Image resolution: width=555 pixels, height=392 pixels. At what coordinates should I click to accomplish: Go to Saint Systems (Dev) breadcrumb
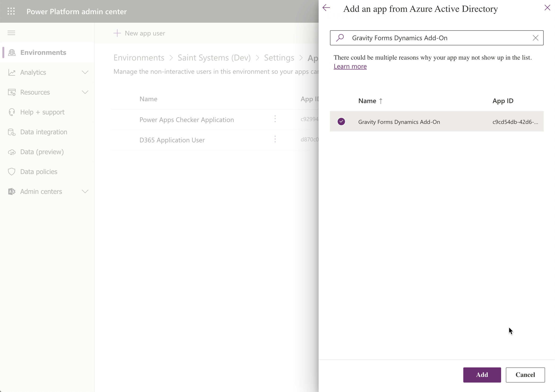214,58
